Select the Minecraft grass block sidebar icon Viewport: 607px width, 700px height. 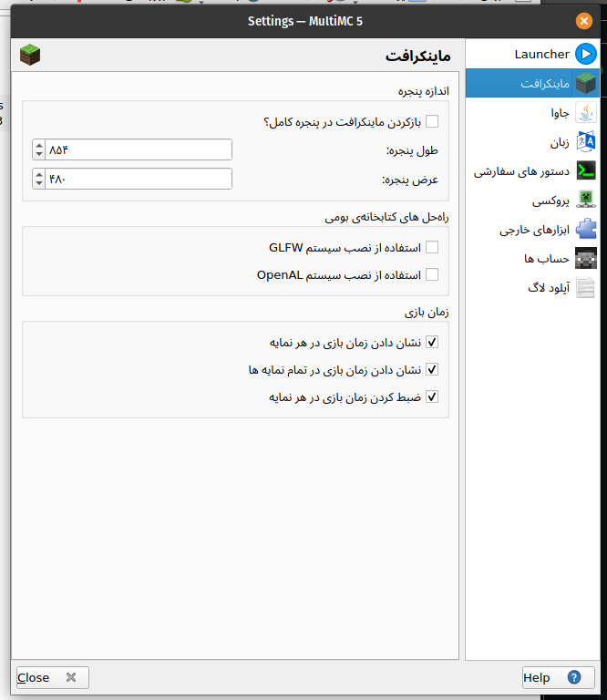pyautogui.click(x=585, y=84)
